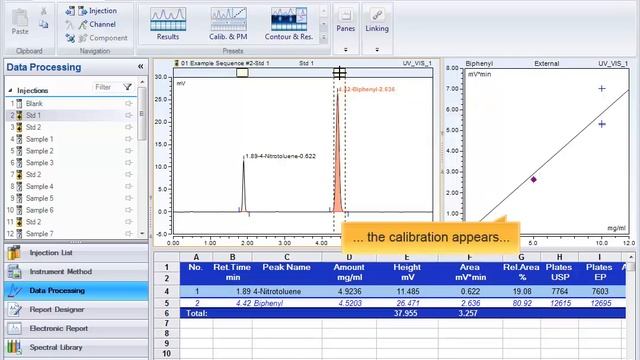This screenshot has width=640, height=360.
Task: Toggle pin icon on Sample 7 row
Action: [x=129, y=234]
